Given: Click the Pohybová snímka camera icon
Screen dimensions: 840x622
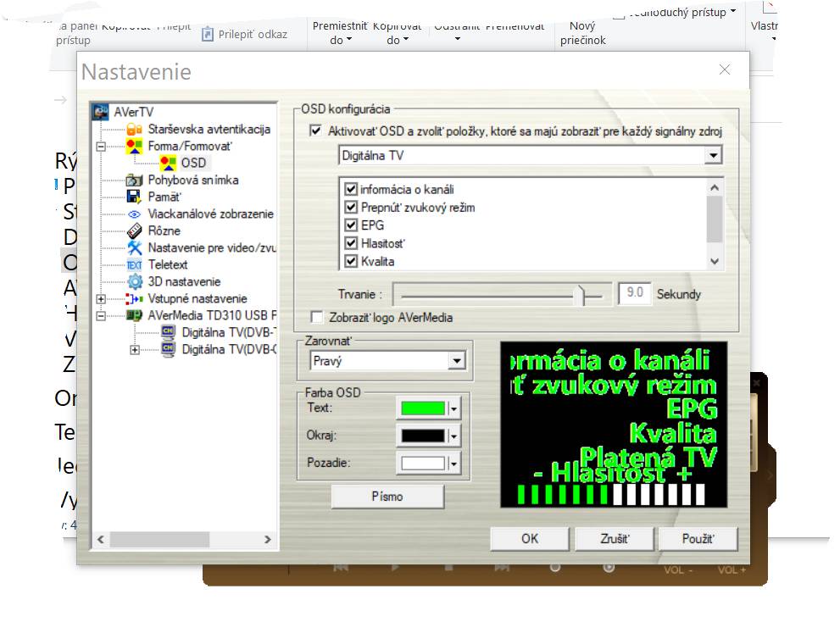Looking at the screenshot, I should (135, 180).
